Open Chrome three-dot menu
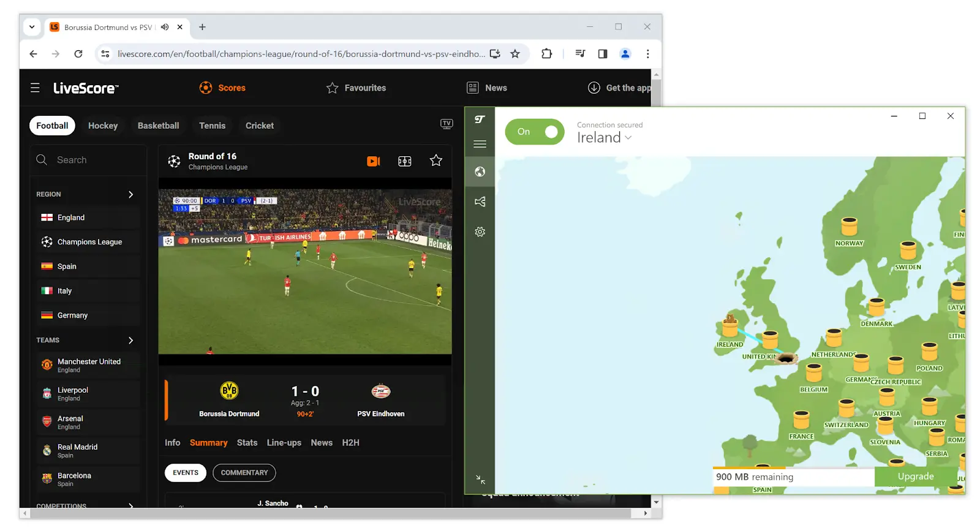980x528 pixels. coord(647,54)
